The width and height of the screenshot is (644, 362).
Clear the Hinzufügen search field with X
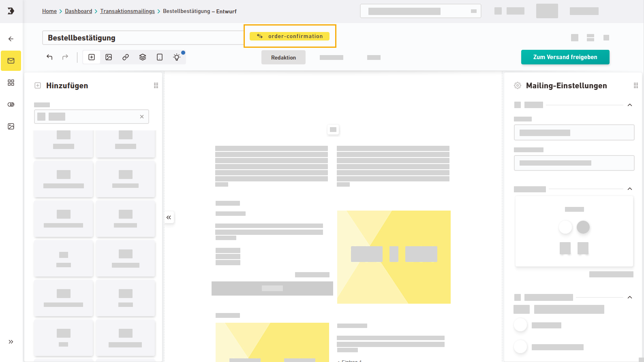point(142,117)
